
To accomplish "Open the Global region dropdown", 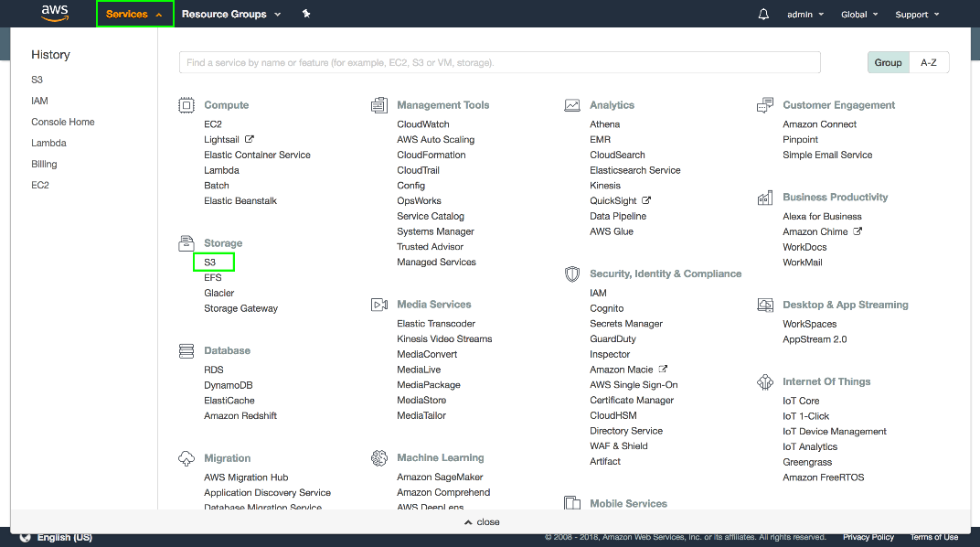I will tap(859, 15).
